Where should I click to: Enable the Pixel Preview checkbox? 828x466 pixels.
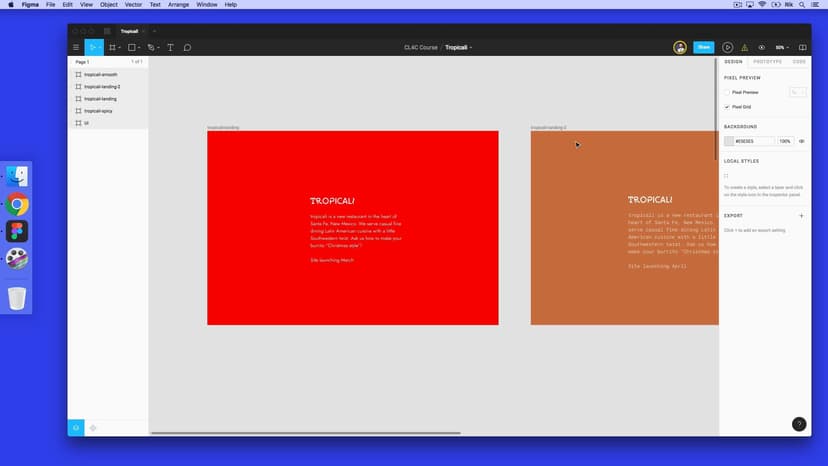click(727, 92)
